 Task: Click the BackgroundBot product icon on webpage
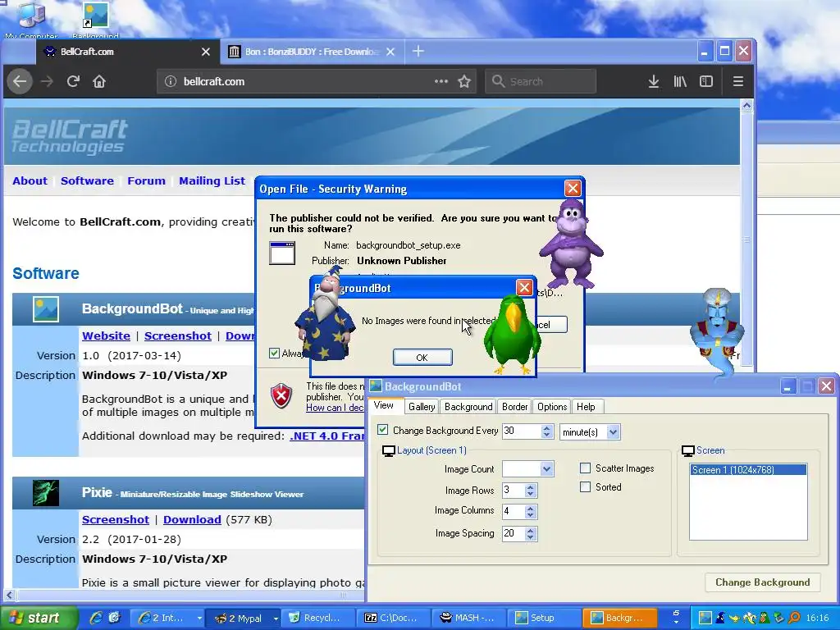[x=46, y=309]
